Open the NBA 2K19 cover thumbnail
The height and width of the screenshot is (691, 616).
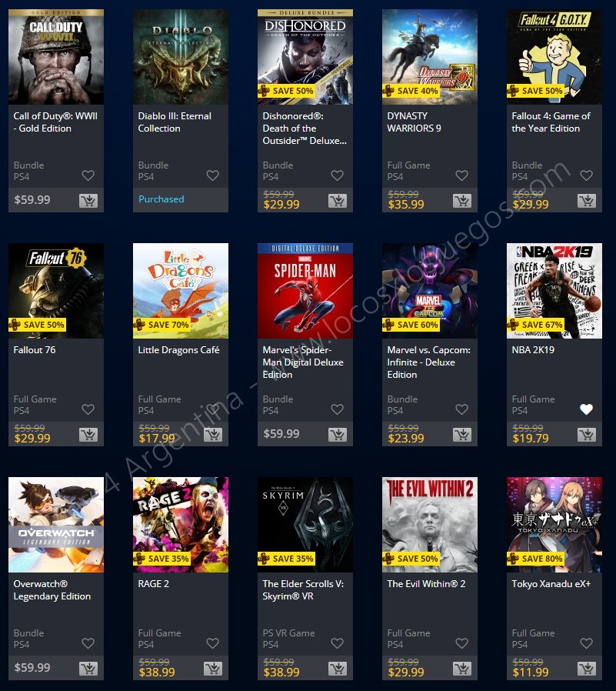(x=554, y=291)
